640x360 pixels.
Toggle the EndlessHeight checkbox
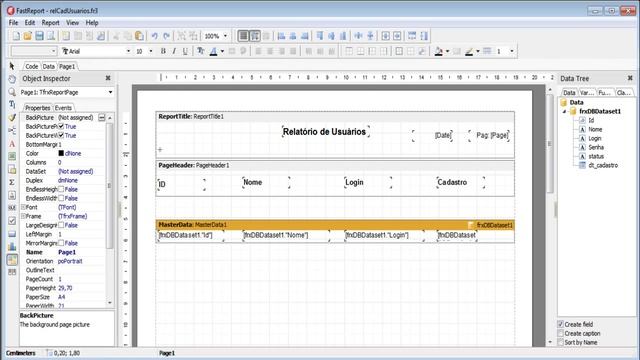point(61,189)
